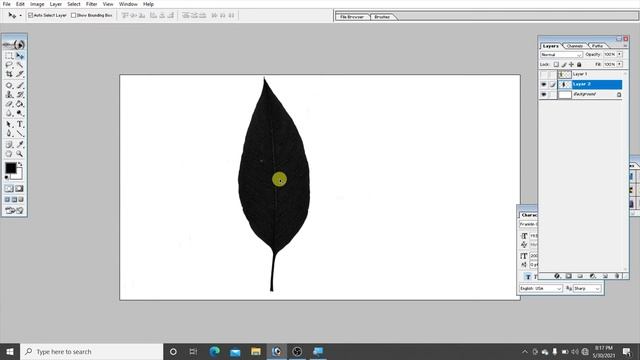The height and width of the screenshot is (360, 640).
Task: Select the Zoom tool
Action: point(20,154)
